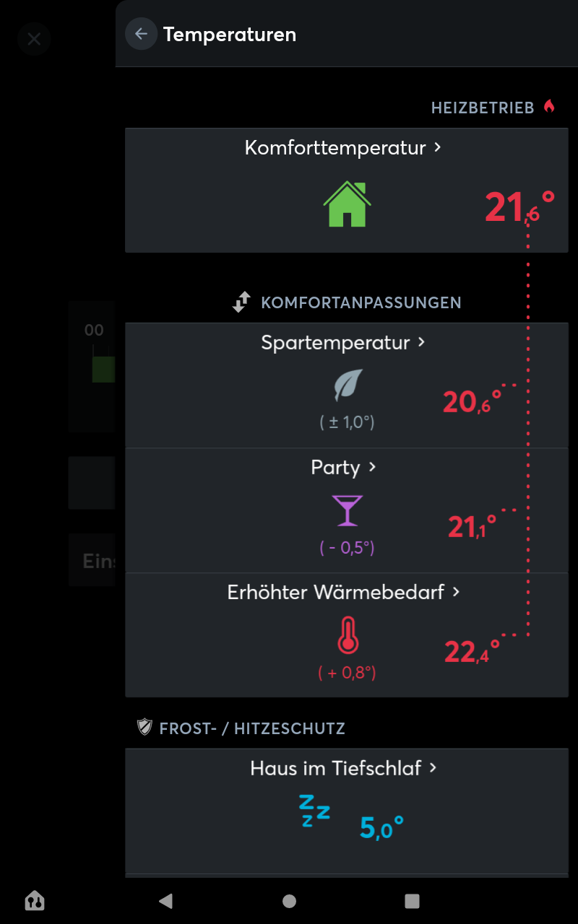
Task: Open Spartemperatur settings chevron
Action: [x=421, y=342]
